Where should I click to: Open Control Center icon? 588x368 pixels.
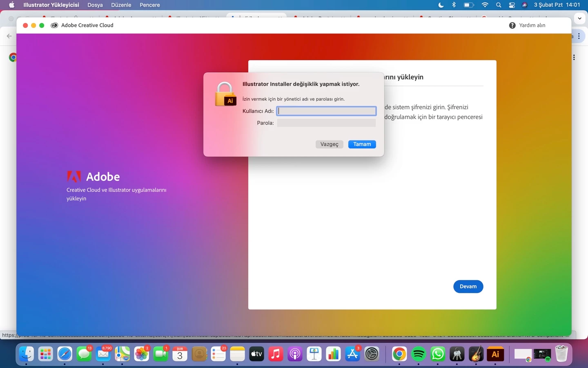click(x=512, y=5)
